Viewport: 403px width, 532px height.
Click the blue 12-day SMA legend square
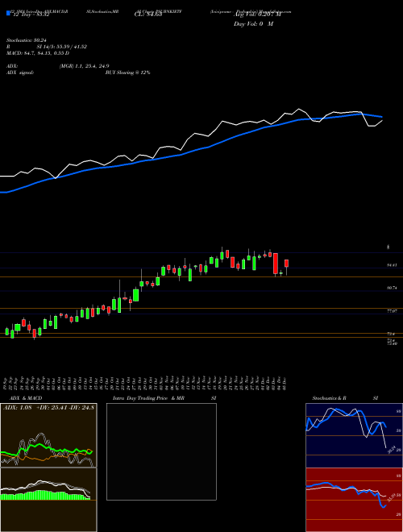[8, 13]
